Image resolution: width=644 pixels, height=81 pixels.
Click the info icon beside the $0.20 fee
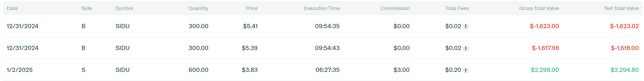coord(465,70)
